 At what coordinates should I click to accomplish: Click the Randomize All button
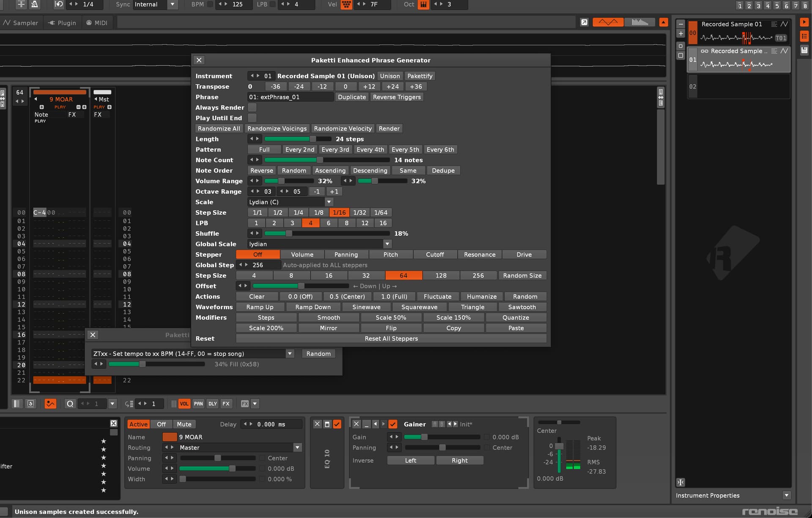(x=219, y=128)
